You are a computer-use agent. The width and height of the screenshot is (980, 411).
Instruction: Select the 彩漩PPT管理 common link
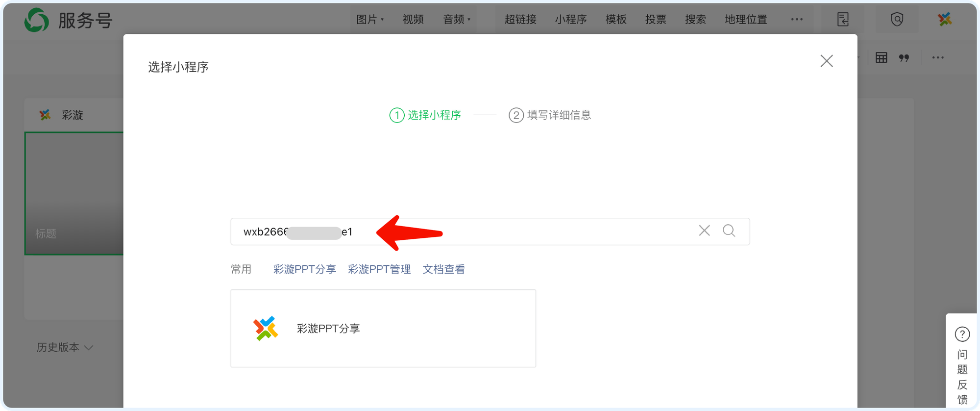379,269
